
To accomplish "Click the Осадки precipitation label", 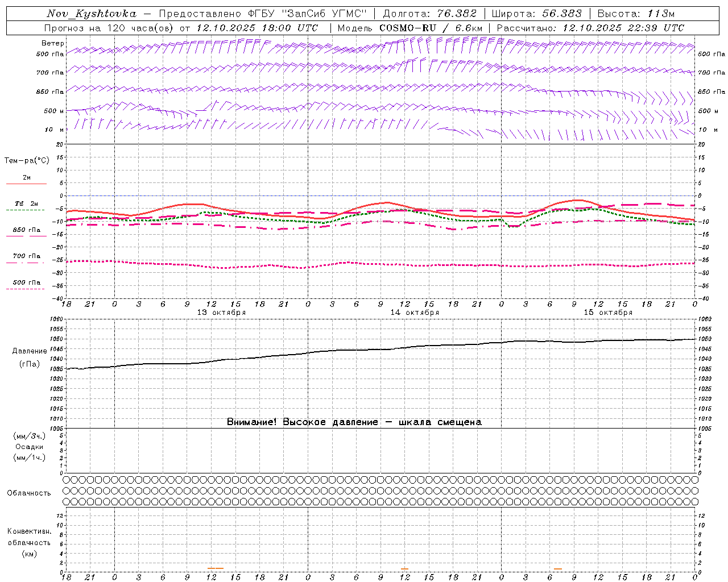I will click(x=30, y=447).
